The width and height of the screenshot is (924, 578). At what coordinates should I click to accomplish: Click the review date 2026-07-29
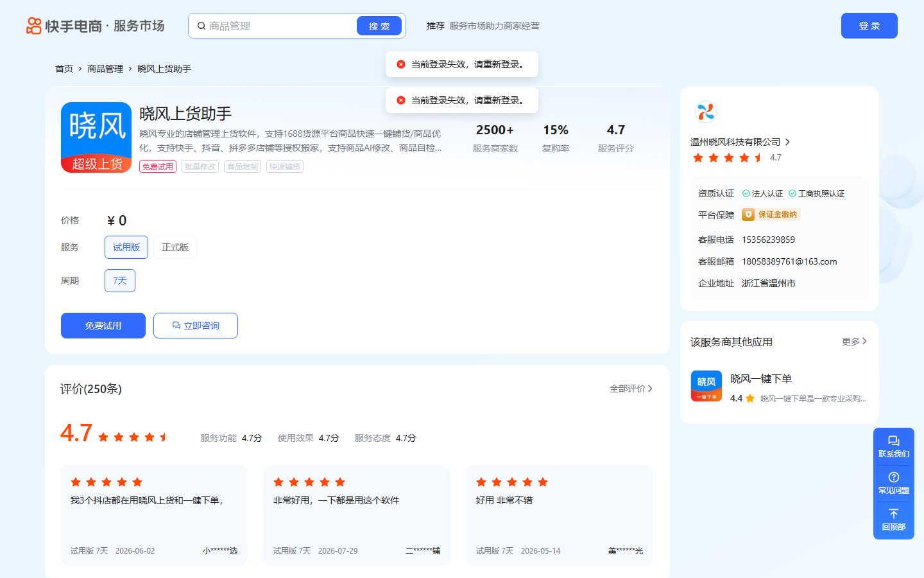[x=338, y=551]
